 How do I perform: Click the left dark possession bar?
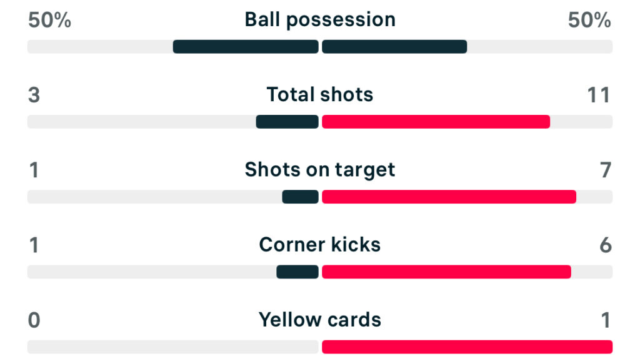246,47
